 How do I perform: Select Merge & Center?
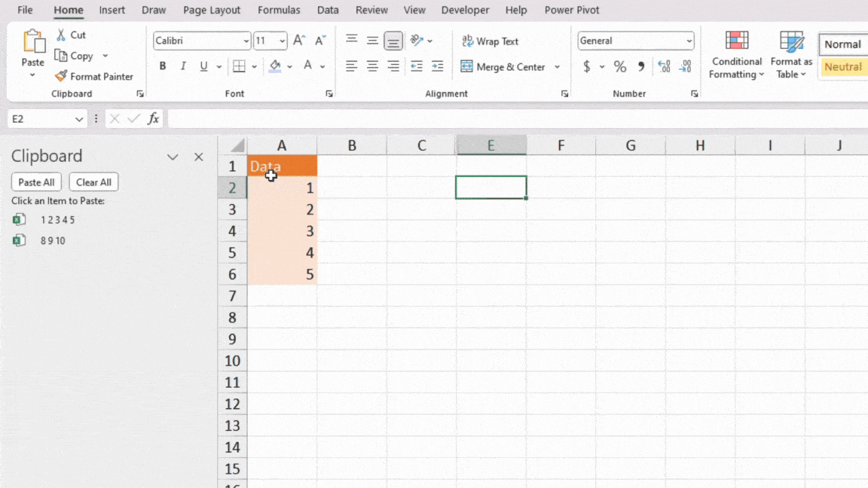click(503, 66)
